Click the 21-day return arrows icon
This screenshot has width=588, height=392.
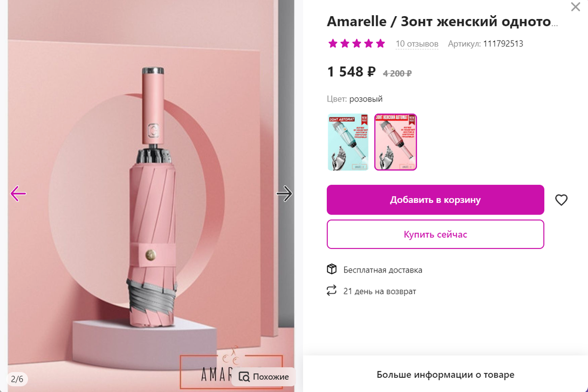click(332, 291)
